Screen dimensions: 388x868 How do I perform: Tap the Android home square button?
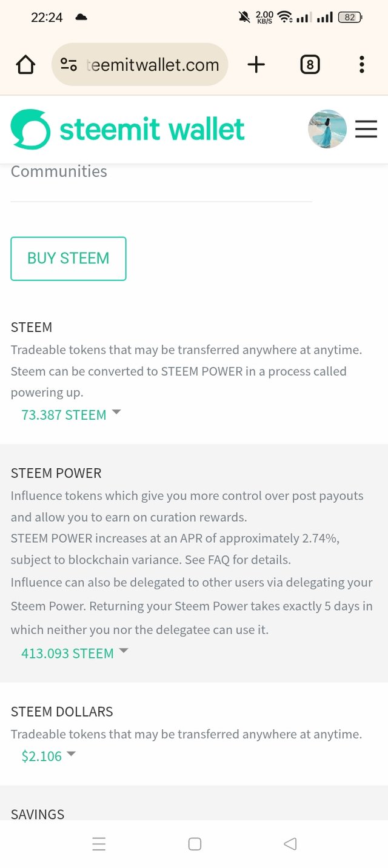click(x=195, y=844)
